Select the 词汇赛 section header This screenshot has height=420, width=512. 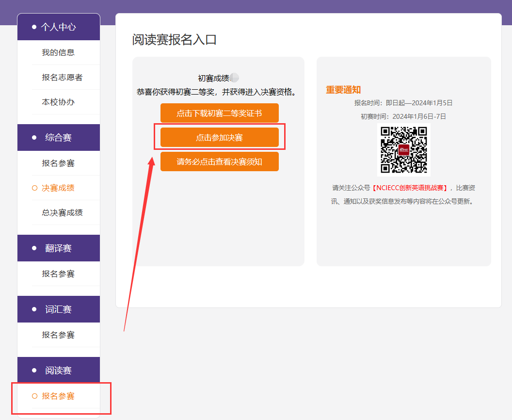click(x=59, y=309)
